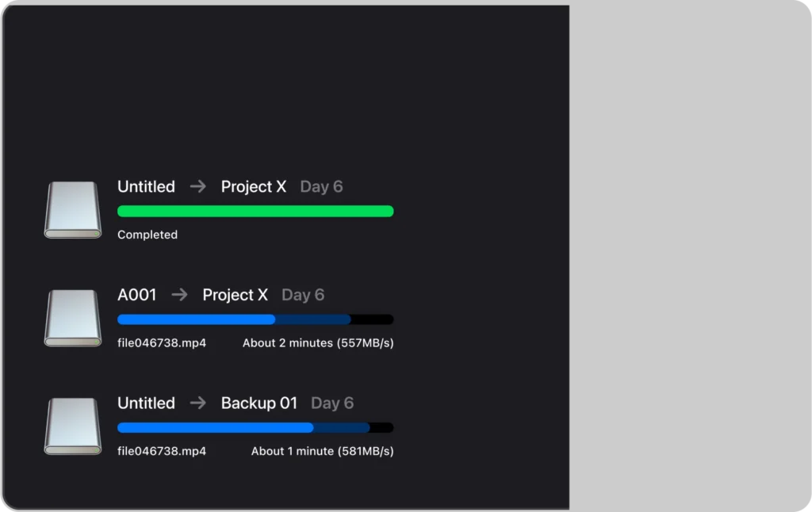Image resolution: width=812 pixels, height=512 pixels.
Task: Click the drive icon for the completed transfer
Action: point(73,210)
